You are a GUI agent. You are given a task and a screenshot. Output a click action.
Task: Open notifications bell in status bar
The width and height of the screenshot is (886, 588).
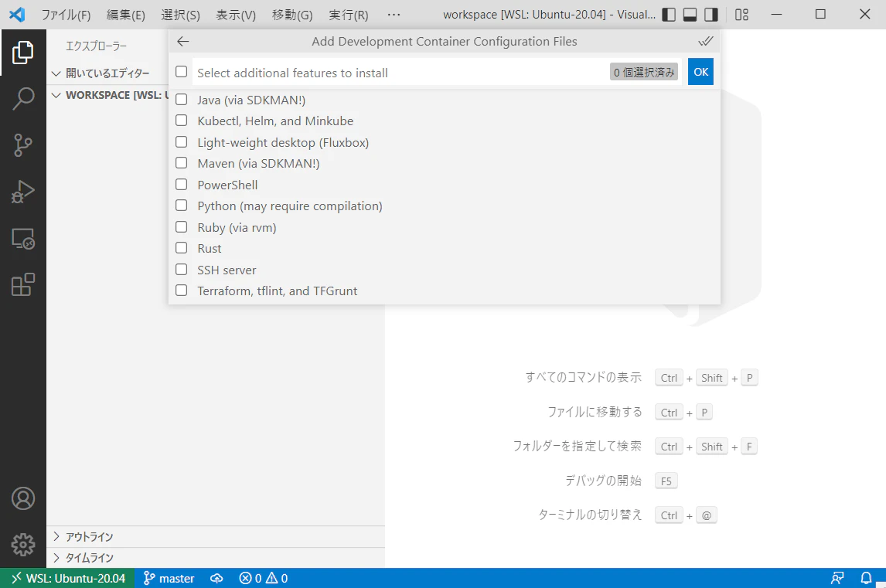[x=866, y=579]
